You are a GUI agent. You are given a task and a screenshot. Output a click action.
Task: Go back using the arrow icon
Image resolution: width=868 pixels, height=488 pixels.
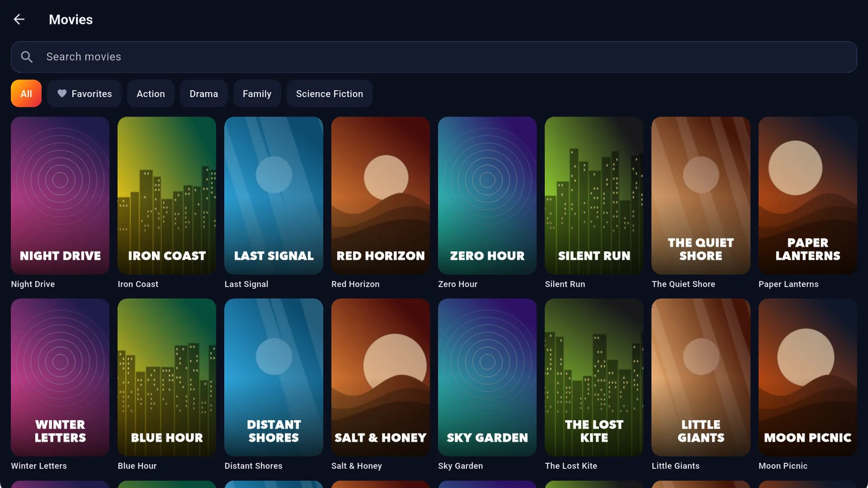[x=19, y=20]
